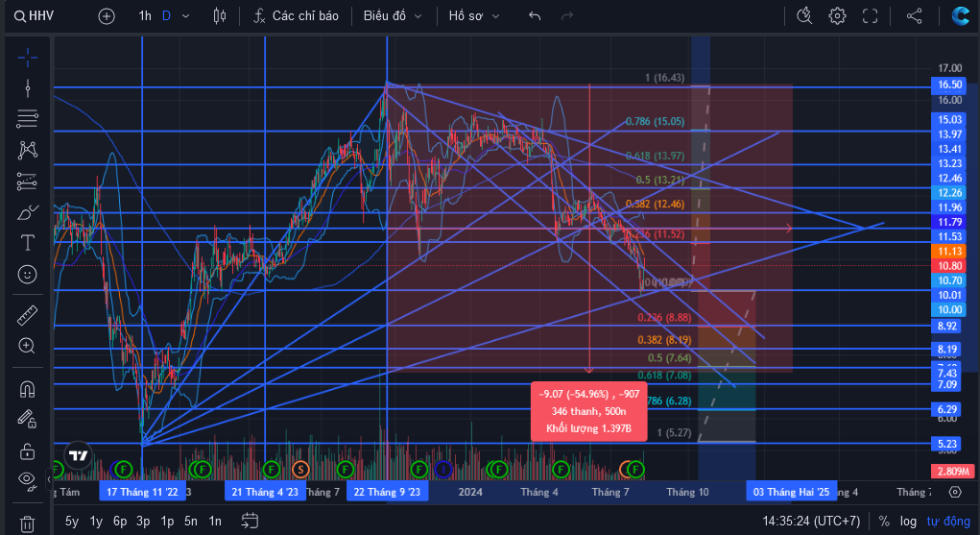The height and width of the screenshot is (535, 980).
Task: Enter fullscreen chart mode
Action: (x=870, y=16)
